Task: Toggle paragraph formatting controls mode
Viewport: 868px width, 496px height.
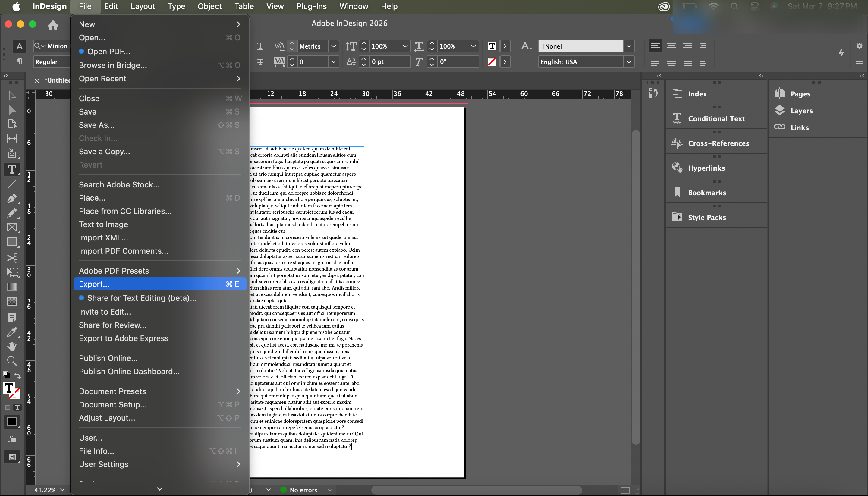Action: [x=19, y=62]
